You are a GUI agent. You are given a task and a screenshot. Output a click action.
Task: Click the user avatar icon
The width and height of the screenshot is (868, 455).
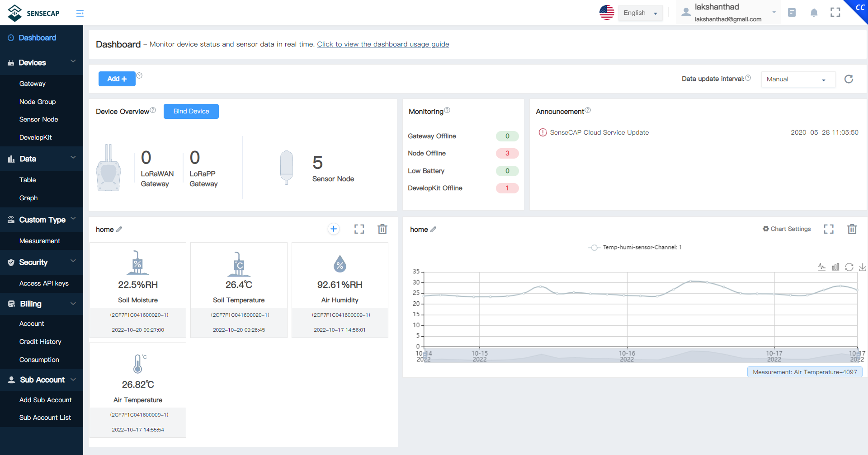(686, 12)
